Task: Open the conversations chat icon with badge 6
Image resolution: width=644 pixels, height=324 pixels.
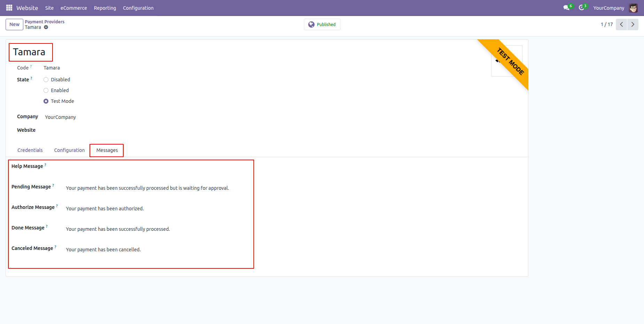Action: coord(567,8)
